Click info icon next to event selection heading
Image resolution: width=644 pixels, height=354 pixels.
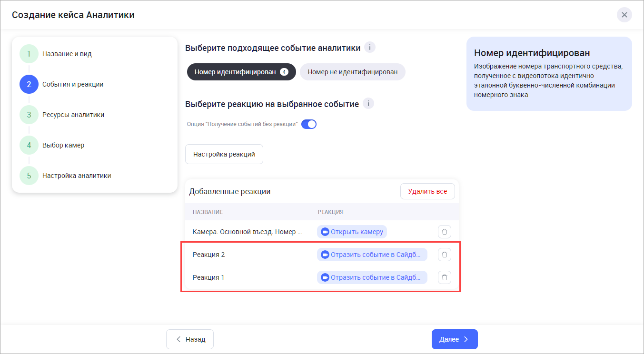pos(369,48)
